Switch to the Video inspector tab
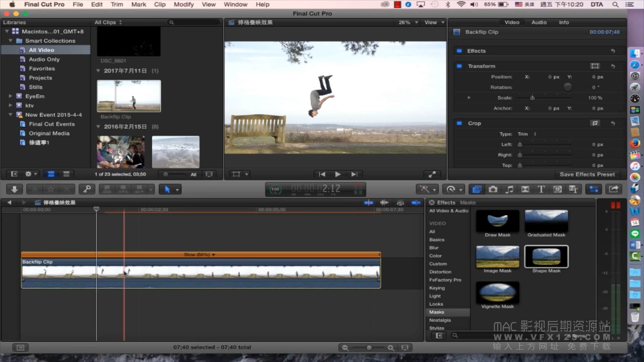Viewport: 644px width, 362px height. (x=512, y=22)
